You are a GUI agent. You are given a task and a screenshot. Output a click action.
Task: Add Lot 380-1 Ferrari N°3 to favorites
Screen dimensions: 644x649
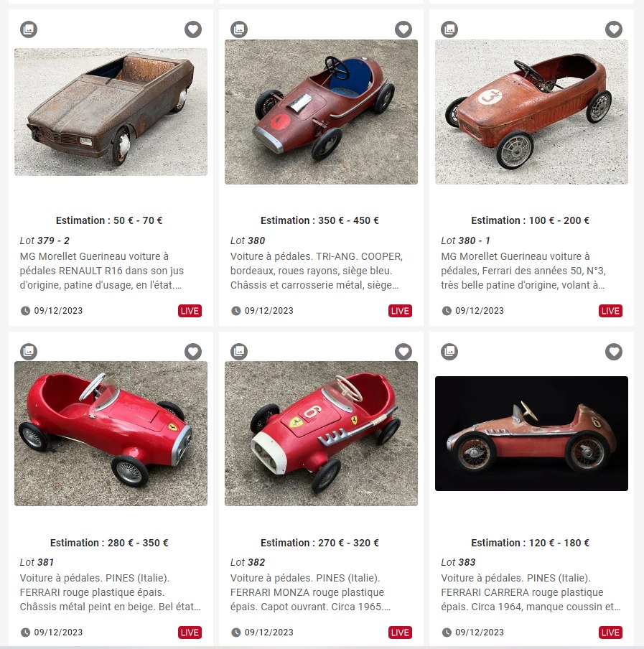point(614,29)
